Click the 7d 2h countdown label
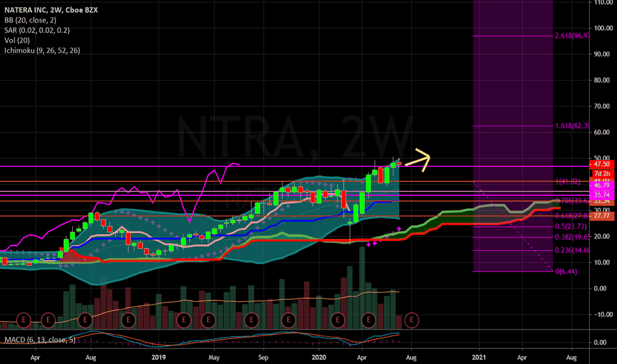 [x=602, y=173]
